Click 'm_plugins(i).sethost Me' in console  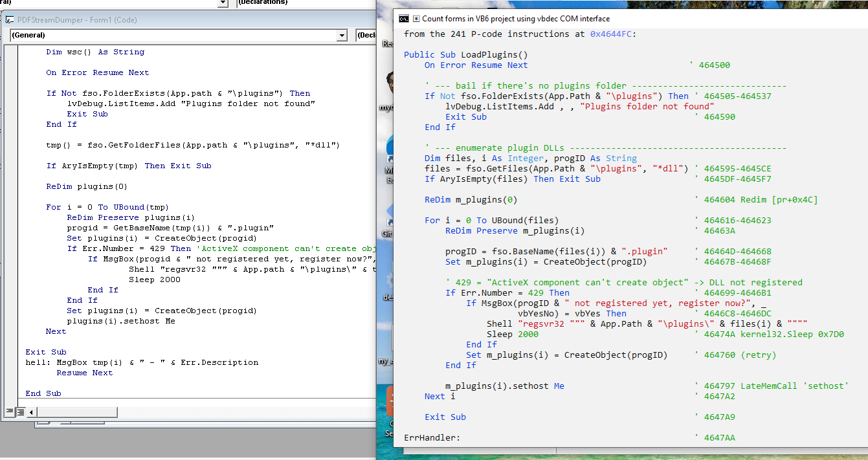click(505, 386)
